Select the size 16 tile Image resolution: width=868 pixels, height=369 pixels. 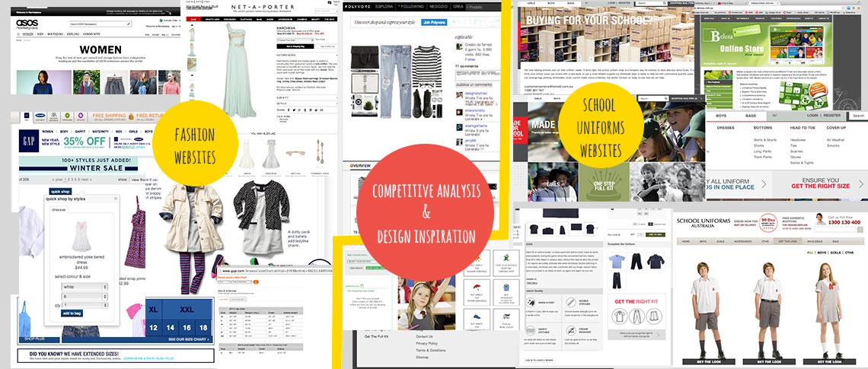tap(189, 327)
